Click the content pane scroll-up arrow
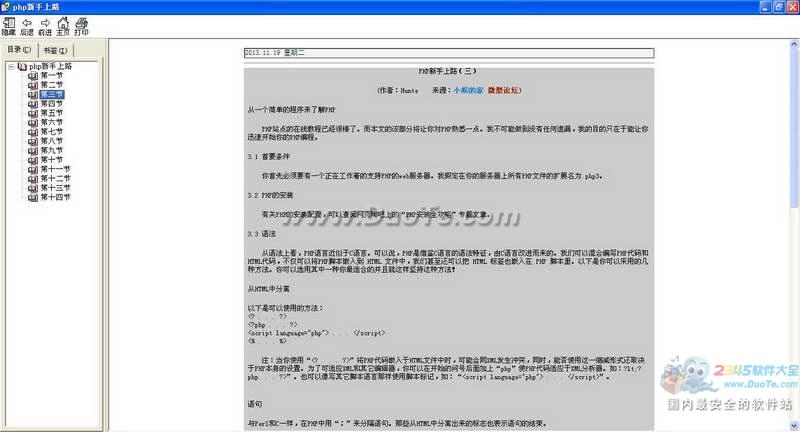Image resolution: width=800 pixels, height=432 pixels. [x=794, y=44]
